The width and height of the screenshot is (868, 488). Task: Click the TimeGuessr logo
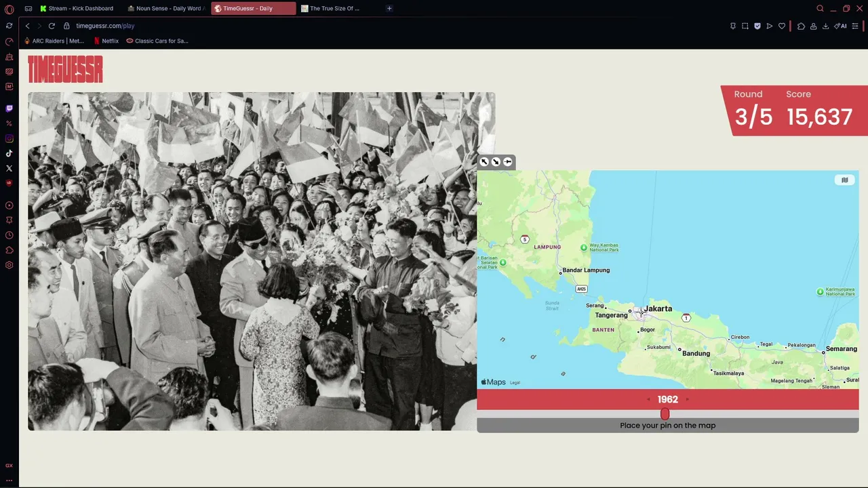65,69
